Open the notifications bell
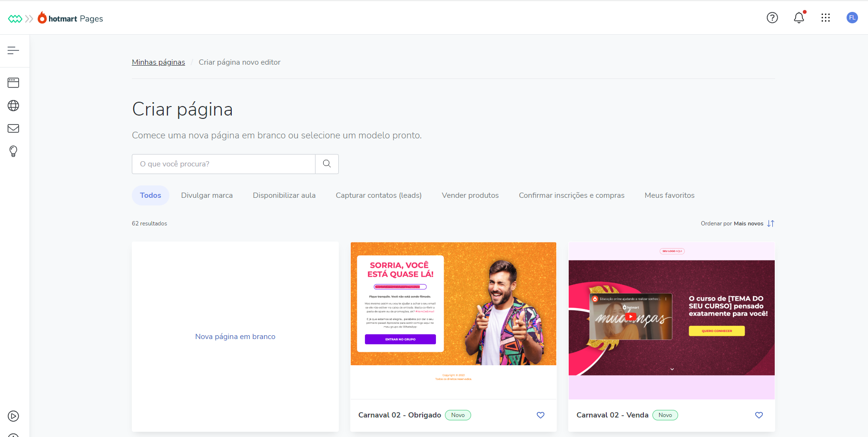Image resolution: width=868 pixels, height=437 pixels. [799, 18]
